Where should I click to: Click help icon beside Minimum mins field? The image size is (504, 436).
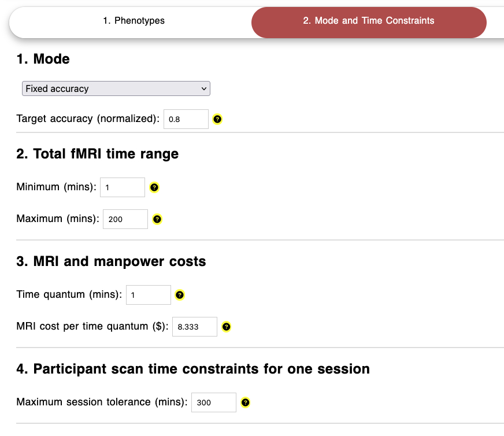(x=154, y=187)
